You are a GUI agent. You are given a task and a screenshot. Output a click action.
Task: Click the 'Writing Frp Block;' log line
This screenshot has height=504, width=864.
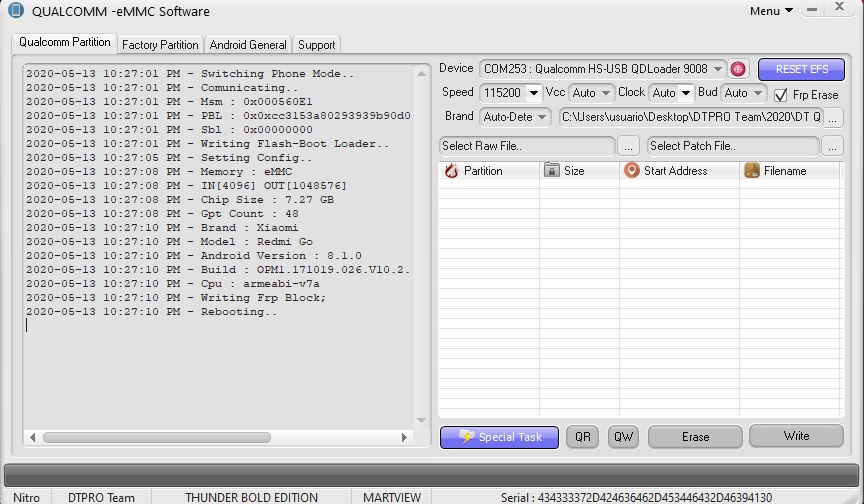click(x=176, y=297)
